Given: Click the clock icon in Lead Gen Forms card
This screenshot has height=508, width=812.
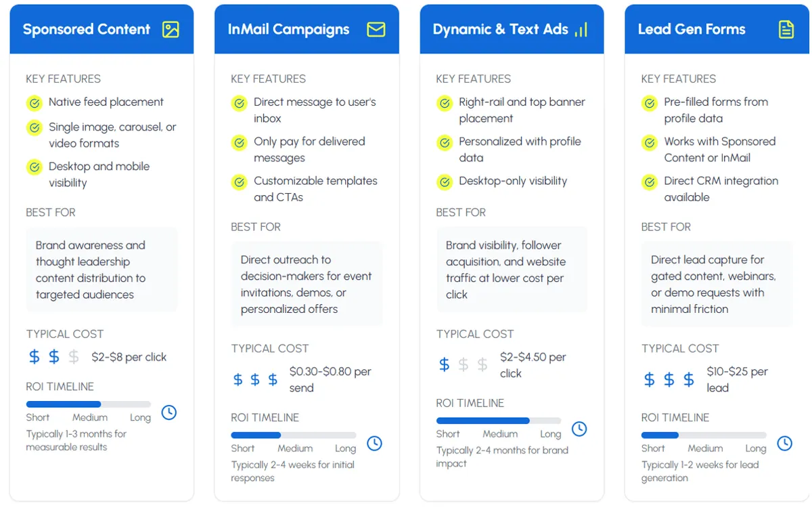Looking at the screenshot, I should point(784,443).
